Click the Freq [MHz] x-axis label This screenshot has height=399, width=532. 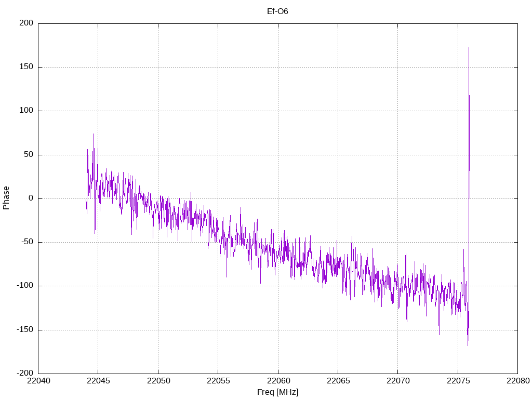tap(277, 392)
